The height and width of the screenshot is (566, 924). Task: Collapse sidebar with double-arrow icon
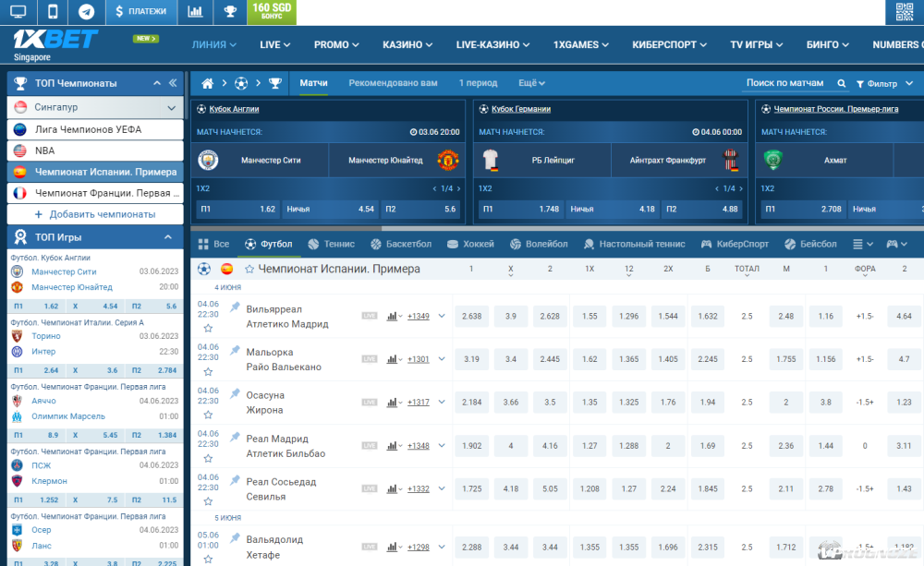click(x=173, y=83)
